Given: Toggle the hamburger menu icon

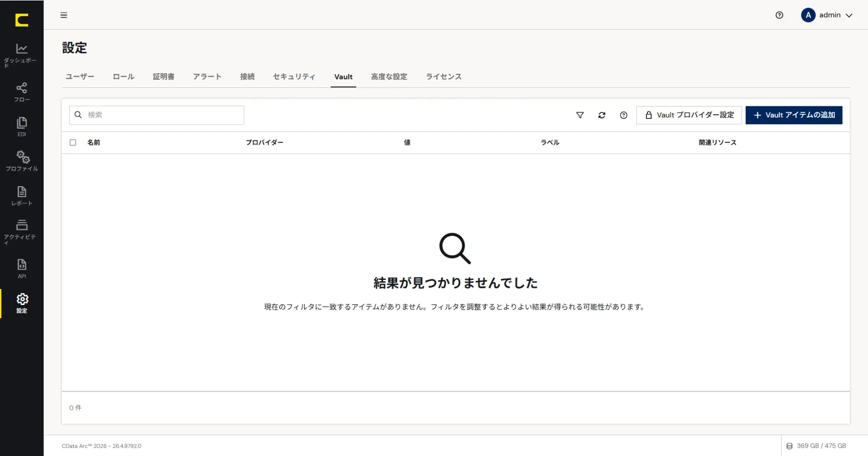Looking at the screenshot, I should 64,15.
